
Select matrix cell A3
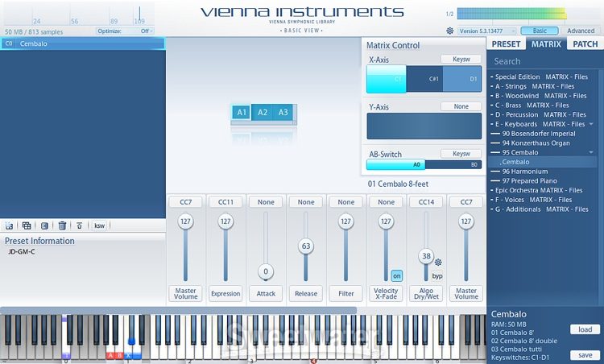(283, 113)
